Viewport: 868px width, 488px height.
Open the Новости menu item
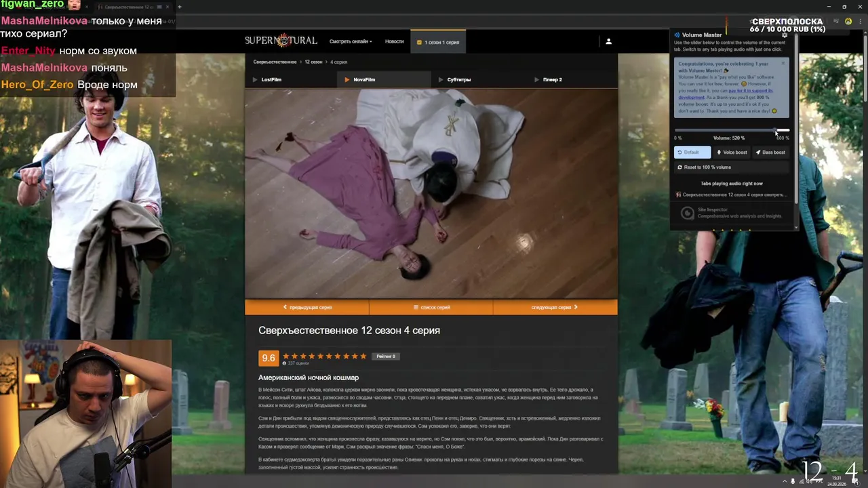395,41
